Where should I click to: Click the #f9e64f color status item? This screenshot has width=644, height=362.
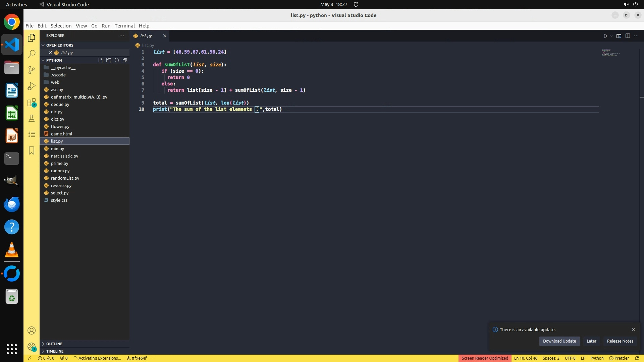click(x=137, y=358)
